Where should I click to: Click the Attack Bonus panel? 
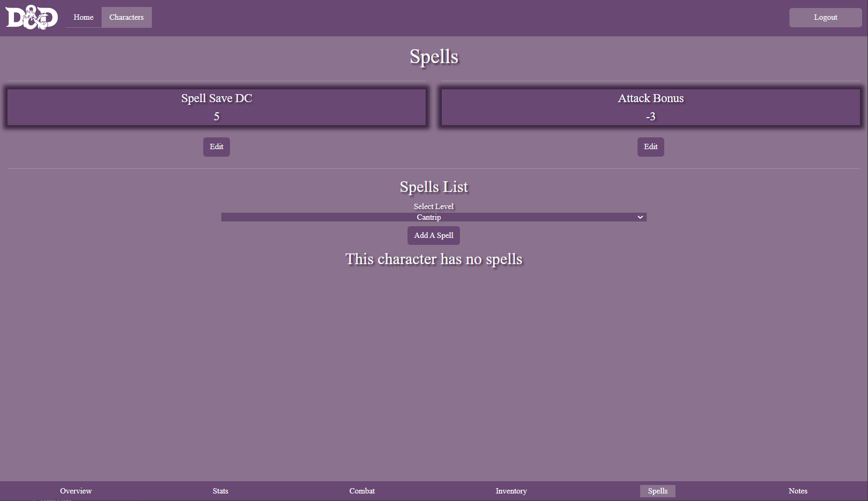[650, 107]
